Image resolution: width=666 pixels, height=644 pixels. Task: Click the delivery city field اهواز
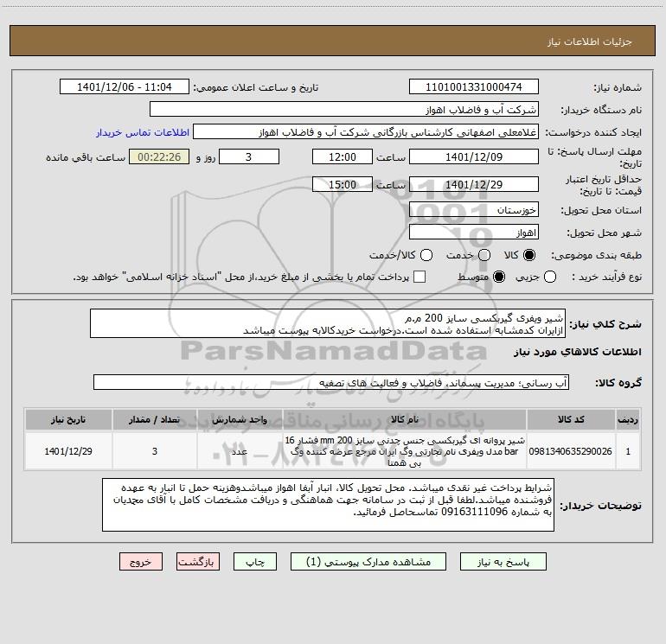click(x=474, y=233)
